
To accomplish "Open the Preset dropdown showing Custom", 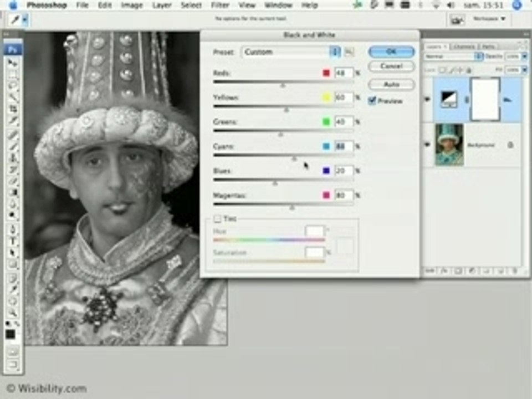I will [x=290, y=52].
